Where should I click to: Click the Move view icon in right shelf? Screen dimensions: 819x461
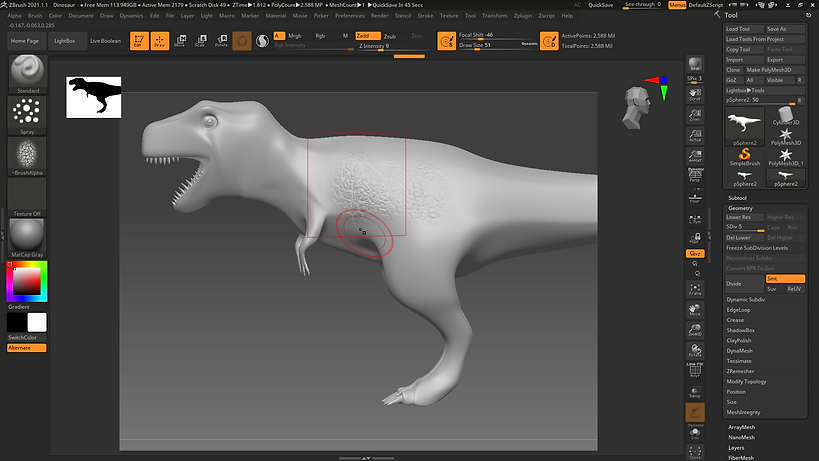pos(695,310)
